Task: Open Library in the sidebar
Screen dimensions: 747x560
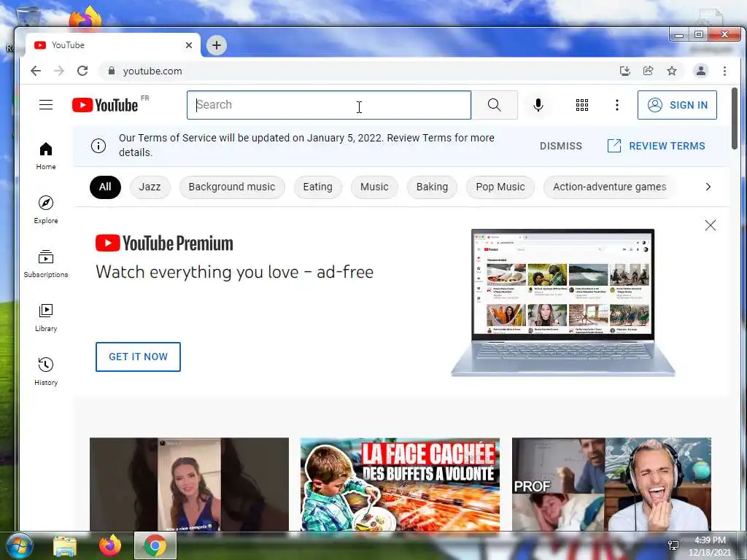Action: click(x=46, y=318)
